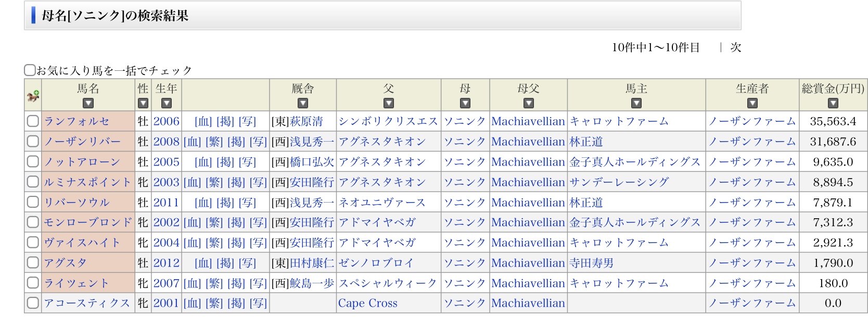Open horse page for ルミナスポイント

click(x=87, y=182)
